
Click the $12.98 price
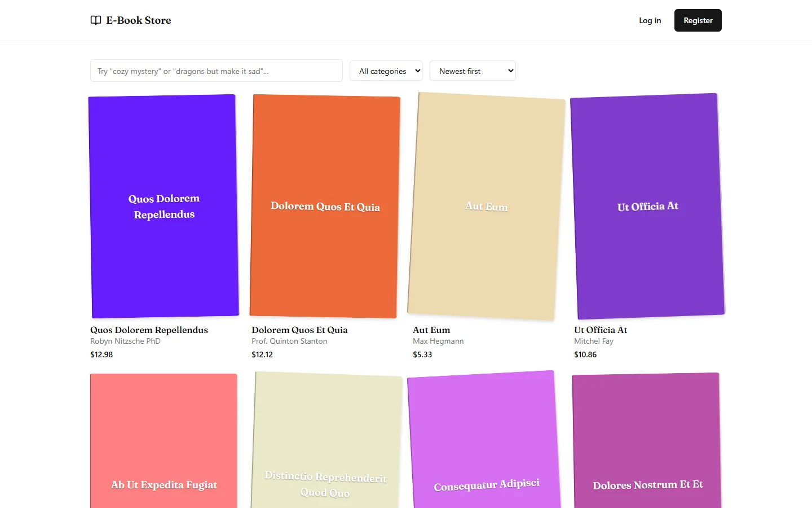pos(101,354)
